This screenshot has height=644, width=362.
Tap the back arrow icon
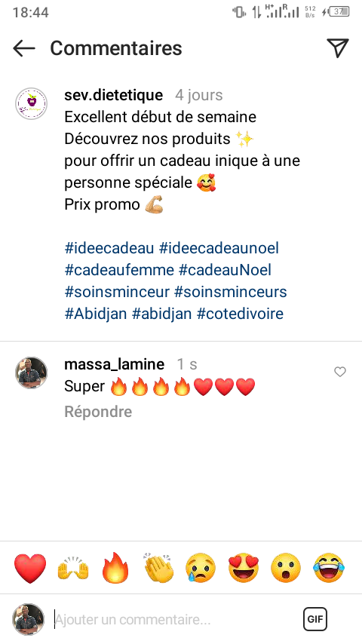coord(24,48)
